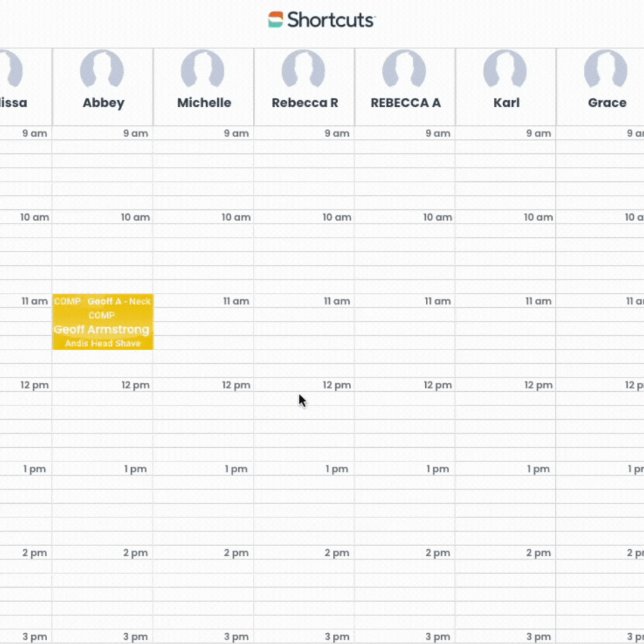Click the partially visible Melissa avatar
Image resolution: width=644 pixels, height=644 pixels.
[11, 69]
